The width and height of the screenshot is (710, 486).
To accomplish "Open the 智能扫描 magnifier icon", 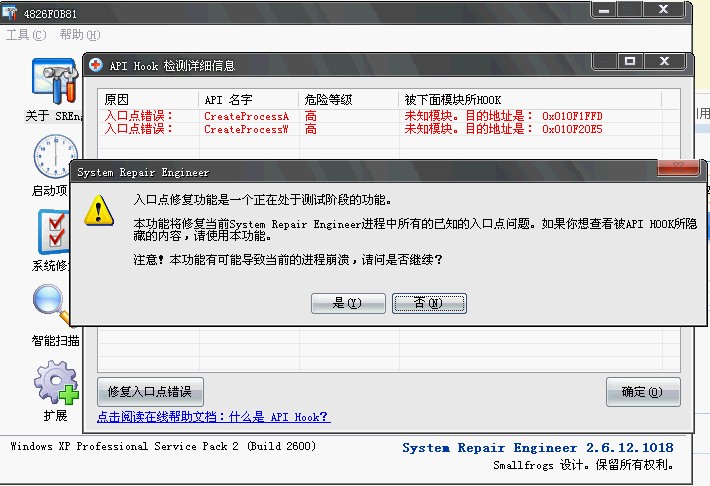I will (51, 304).
